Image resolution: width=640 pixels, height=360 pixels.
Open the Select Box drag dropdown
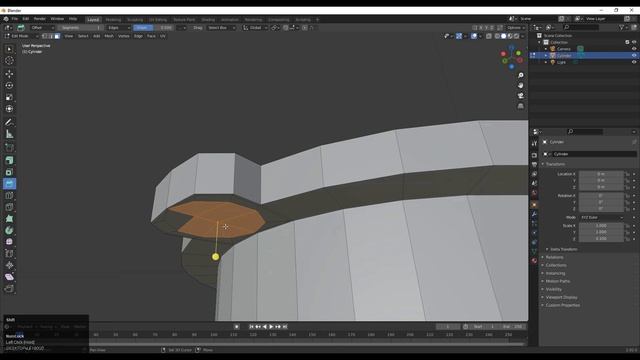[x=221, y=28]
